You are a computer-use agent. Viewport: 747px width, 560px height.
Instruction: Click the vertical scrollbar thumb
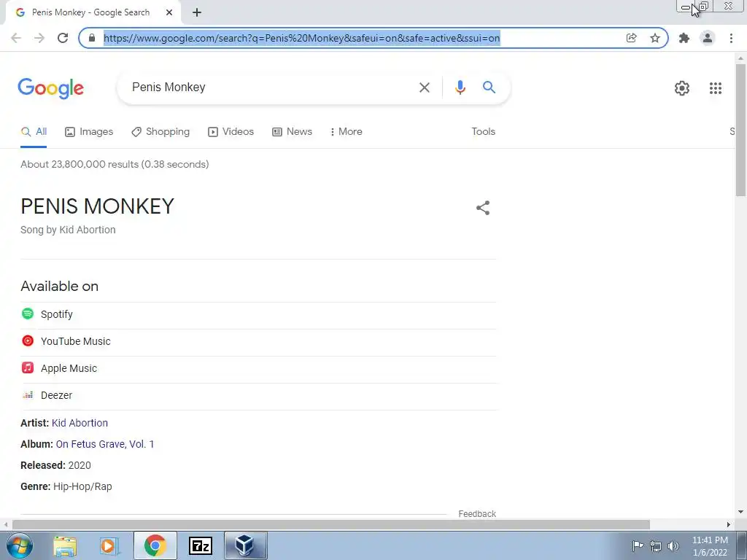coord(740,130)
